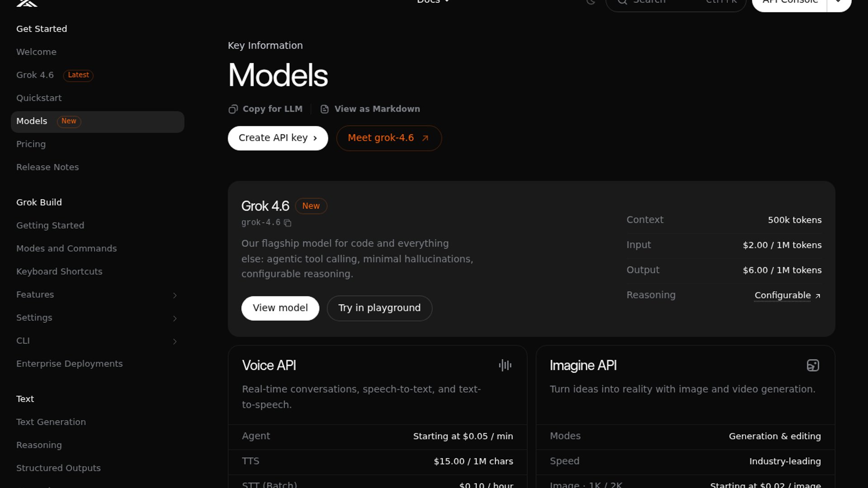Click the Configurable external link arrow
This screenshot has width=868, height=488.
[x=817, y=296]
